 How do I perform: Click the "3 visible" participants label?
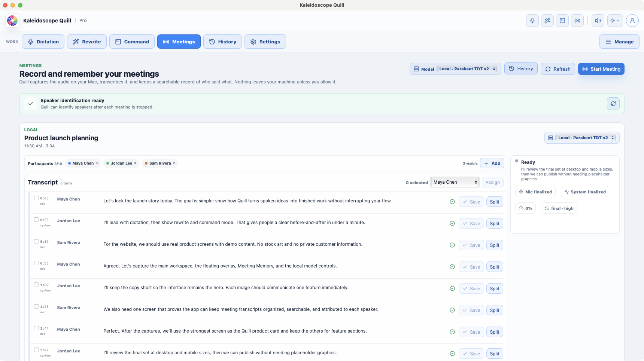click(470, 163)
